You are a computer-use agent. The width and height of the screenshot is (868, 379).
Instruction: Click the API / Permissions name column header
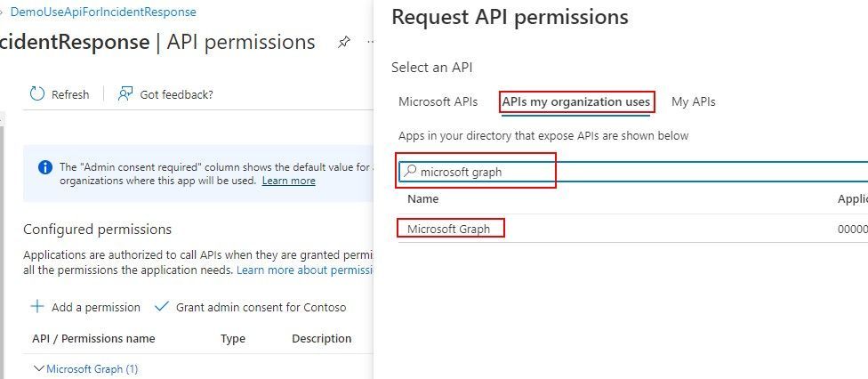coord(93,339)
